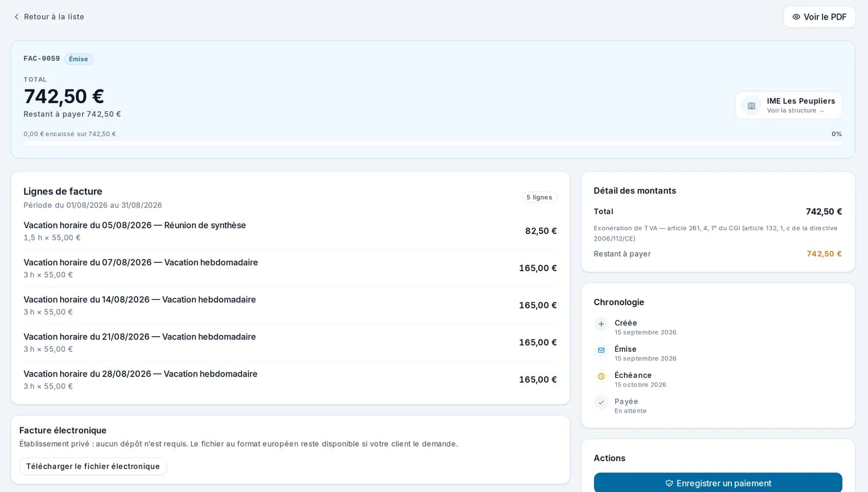This screenshot has width=868, height=492.
Task: Click the 0,00 € encaissé sur 742,50 € text
Action: click(x=69, y=134)
